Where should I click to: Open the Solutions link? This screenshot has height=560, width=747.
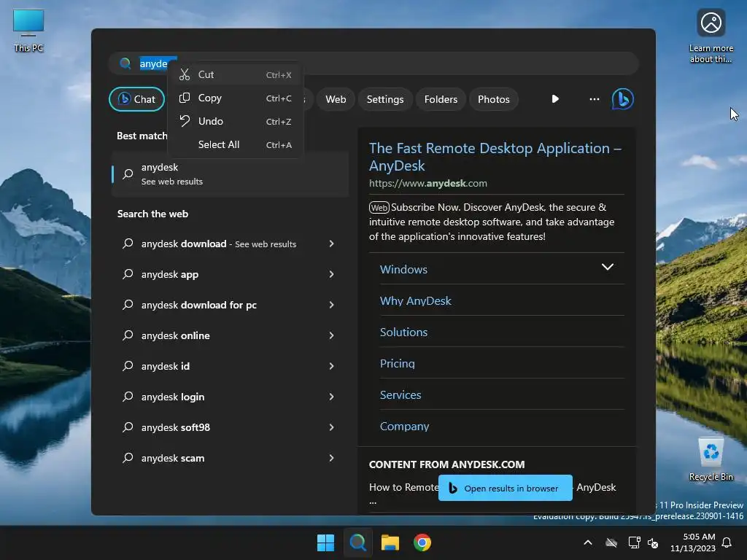(x=403, y=332)
